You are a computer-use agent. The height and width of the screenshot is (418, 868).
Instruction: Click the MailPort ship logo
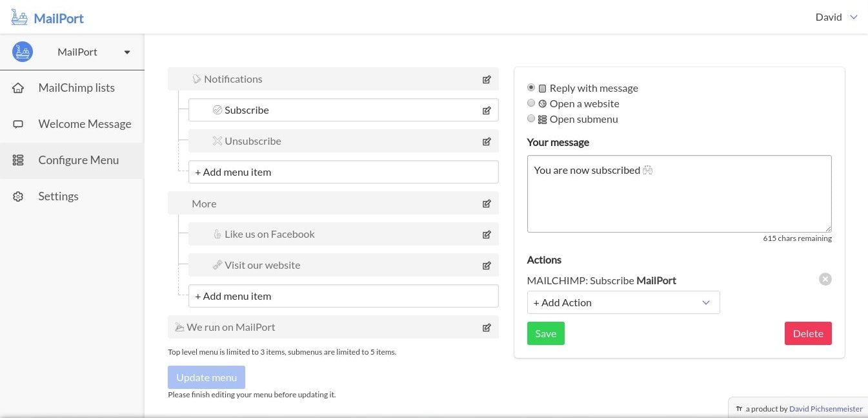pyautogui.click(x=19, y=17)
